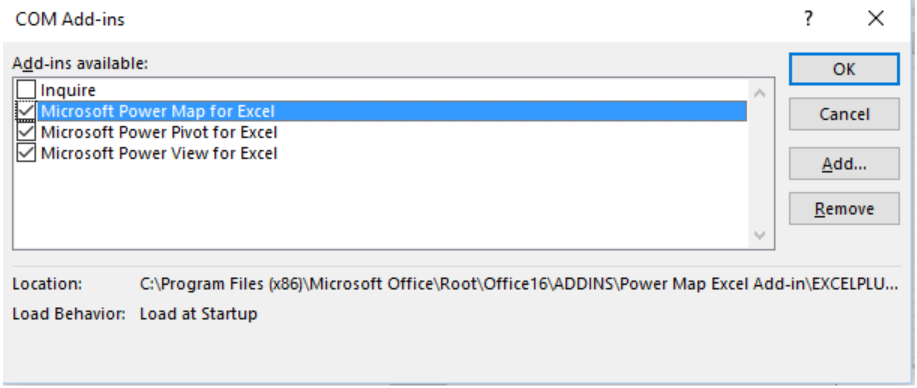Image resolution: width=917 pixels, height=388 pixels.
Task: Confirm with the OK button
Action: tap(844, 69)
